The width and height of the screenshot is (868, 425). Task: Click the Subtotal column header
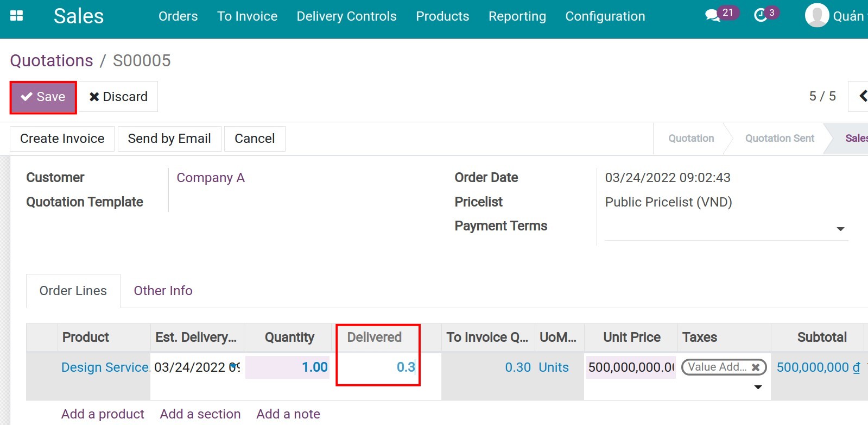(x=817, y=337)
